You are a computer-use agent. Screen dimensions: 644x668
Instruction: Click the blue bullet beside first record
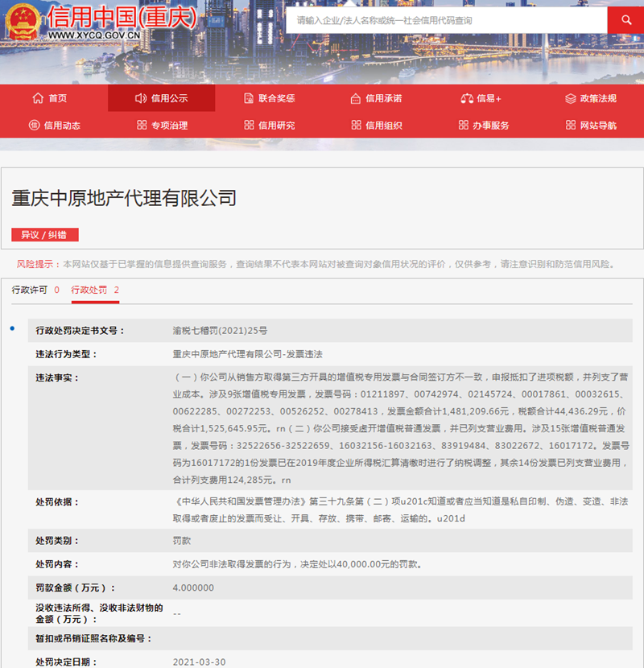tap(12, 328)
